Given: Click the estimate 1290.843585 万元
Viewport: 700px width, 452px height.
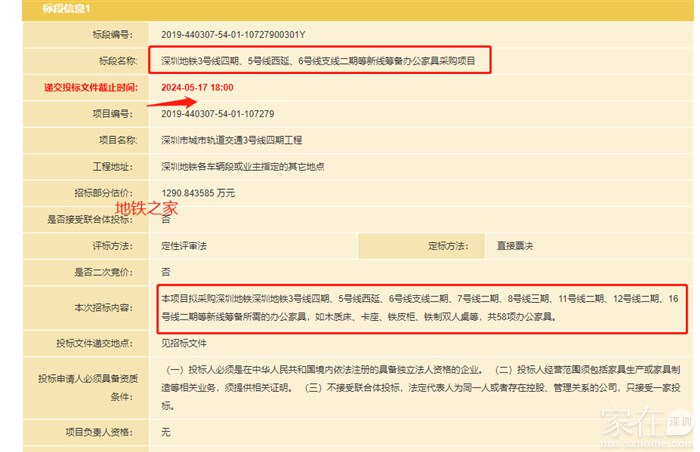Looking at the screenshot, I should point(198,192).
